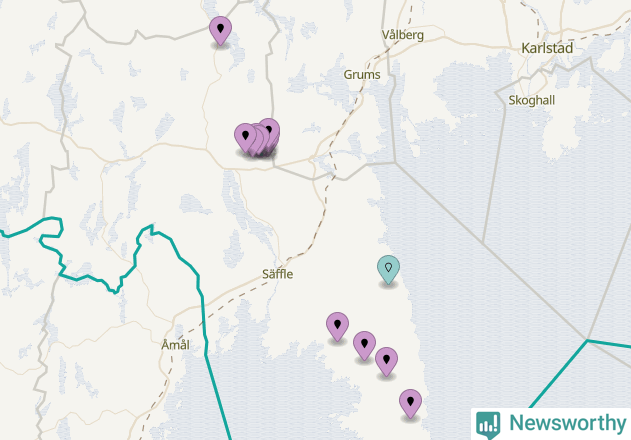This screenshot has width=631, height=440.
Task: Click the Åmål town label
Action: point(175,345)
